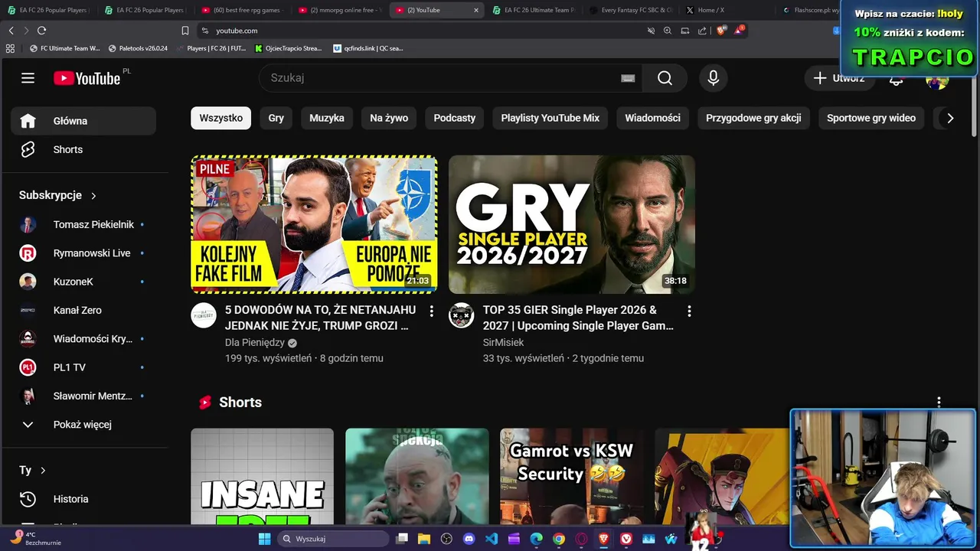Open Tomasz Piekielnik channel
This screenshot has height=551, width=980.
(83, 224)
